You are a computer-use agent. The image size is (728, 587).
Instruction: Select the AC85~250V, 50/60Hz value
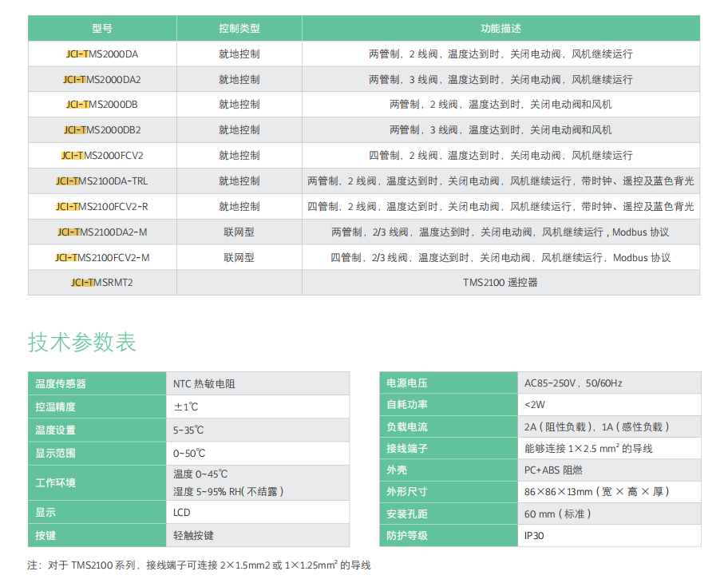point(573,383)
